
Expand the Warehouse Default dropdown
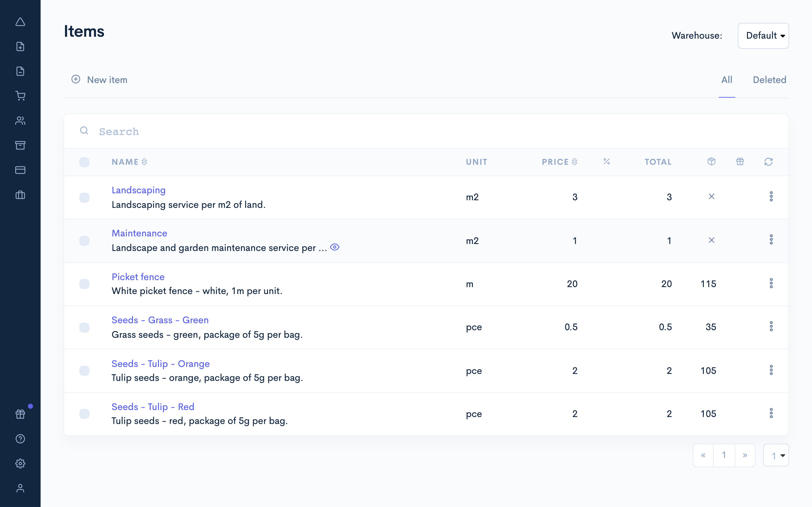763,36
